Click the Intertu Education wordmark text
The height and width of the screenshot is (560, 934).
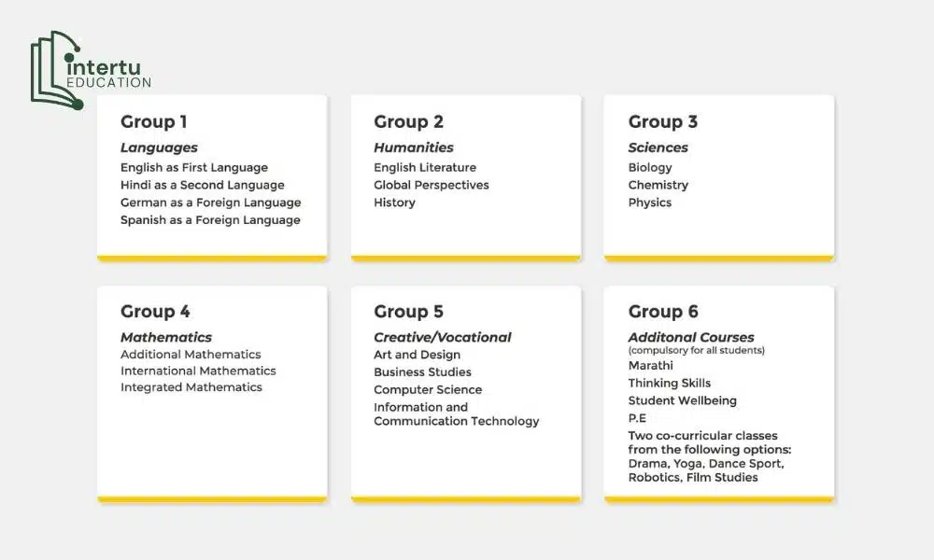[x=108, y=73]
